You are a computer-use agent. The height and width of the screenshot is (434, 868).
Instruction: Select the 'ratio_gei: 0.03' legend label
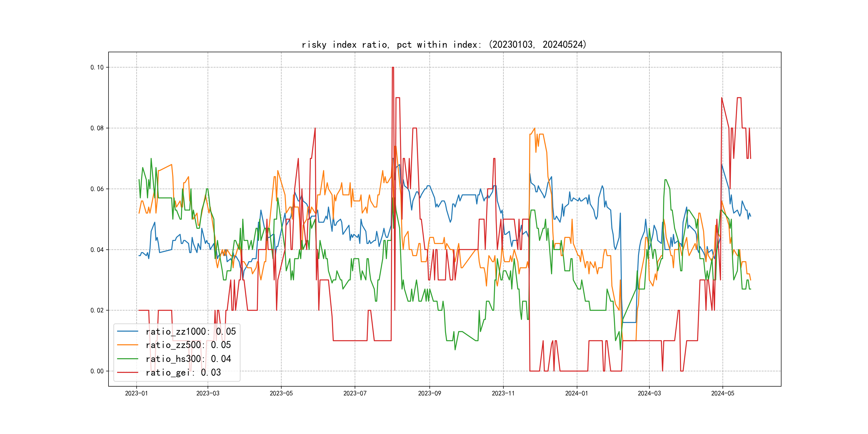pyautogui.click(x=183, y=372)
